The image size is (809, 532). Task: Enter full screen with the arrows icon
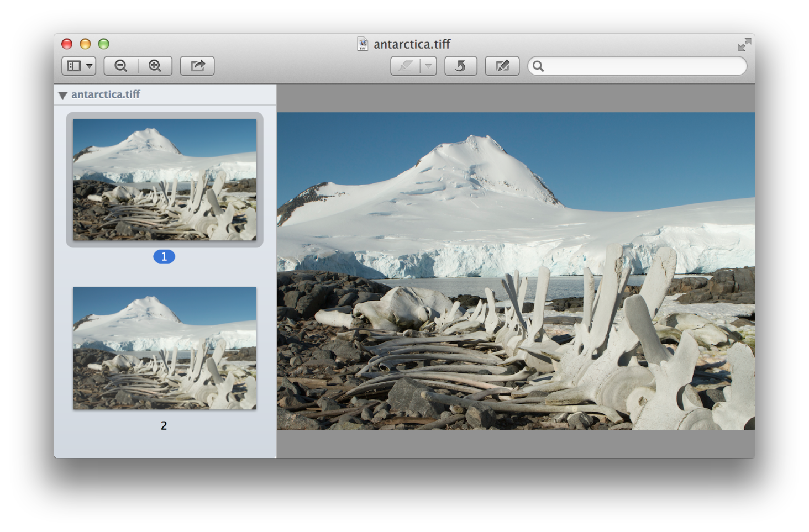click(x=744, y=44)
